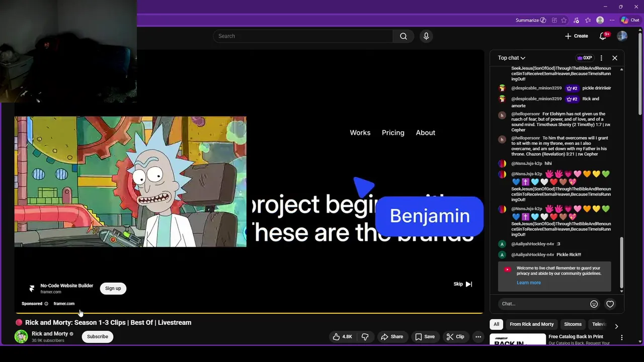644x362 pixels.
Task: Open the Sponsored info icon
Action: tap(46, 304)
